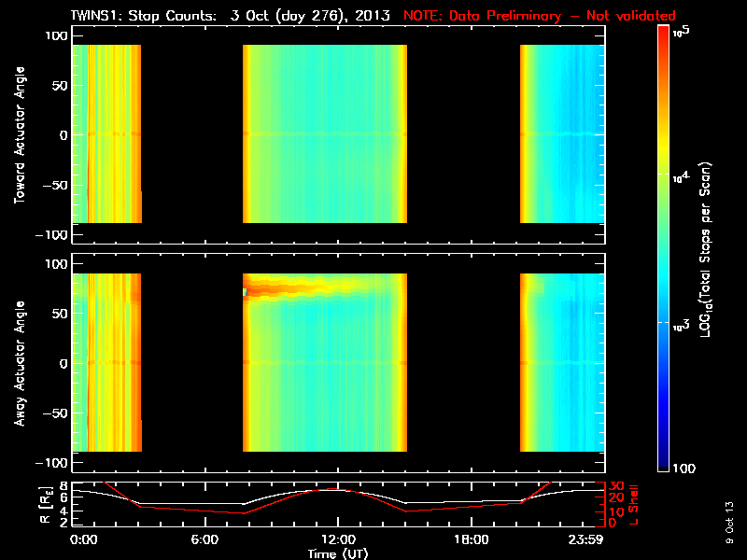The image size is (747, 560).
Task: Click the '−50' tick label on the Away panel
Action: coord(55,413)
